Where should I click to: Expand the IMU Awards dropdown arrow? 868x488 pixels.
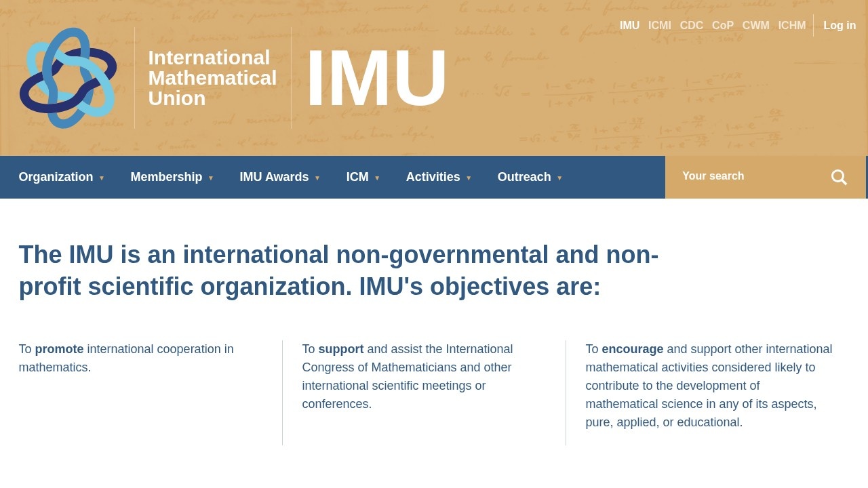[x=317, y=178]
